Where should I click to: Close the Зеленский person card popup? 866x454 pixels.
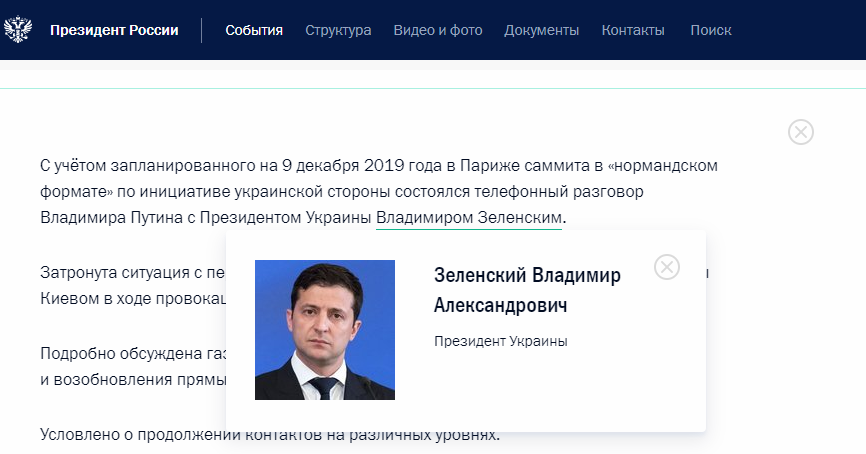667,267
